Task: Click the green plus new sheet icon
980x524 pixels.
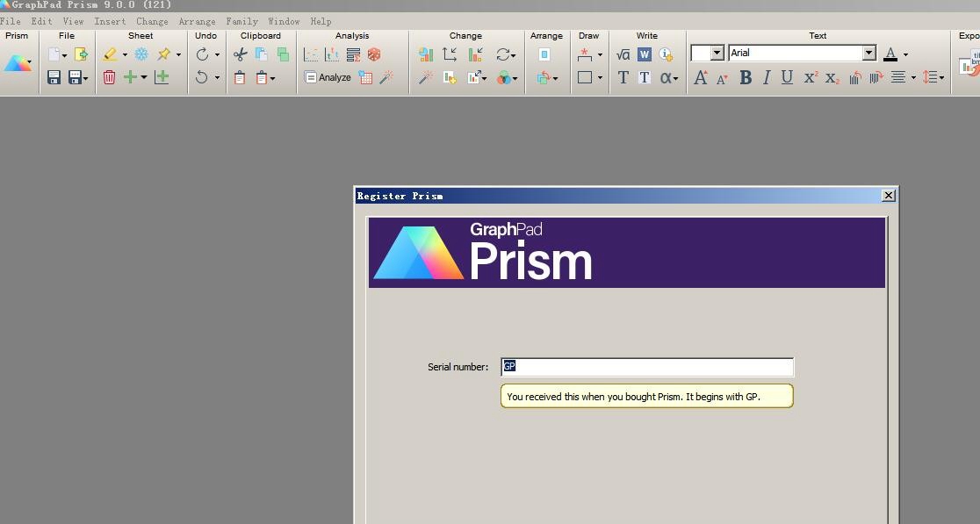Action: [130, 77]
